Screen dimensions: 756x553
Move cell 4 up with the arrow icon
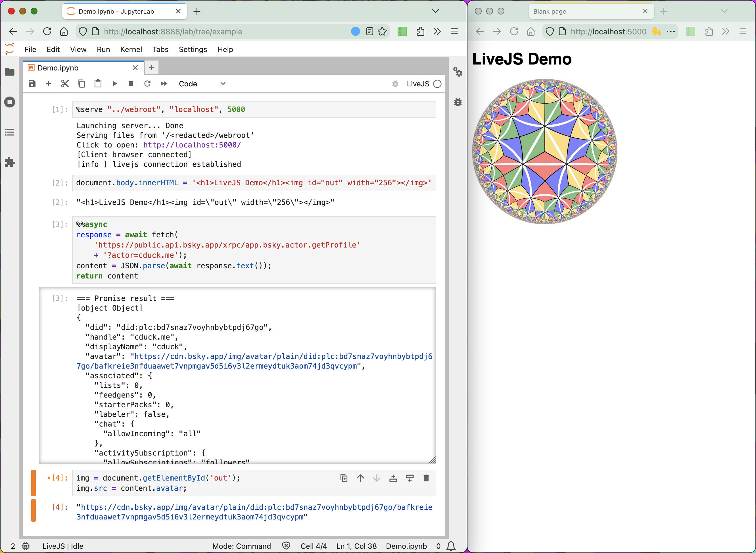pos(360,478)
